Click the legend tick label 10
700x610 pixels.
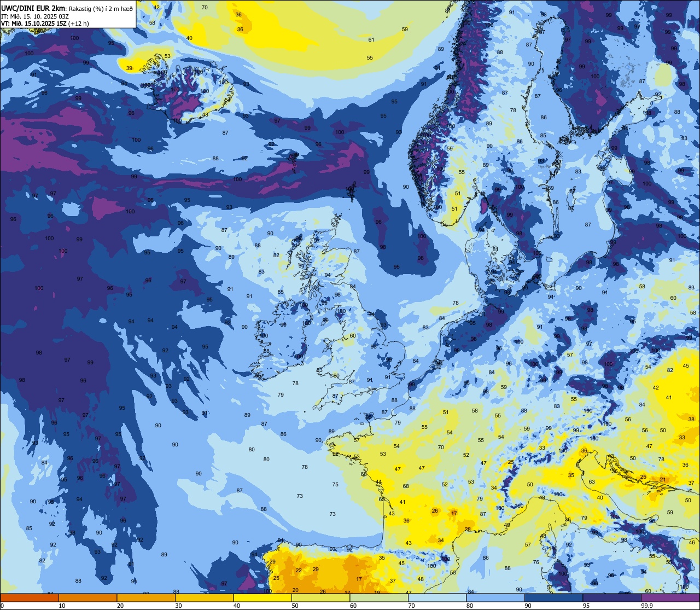(62, 606)
